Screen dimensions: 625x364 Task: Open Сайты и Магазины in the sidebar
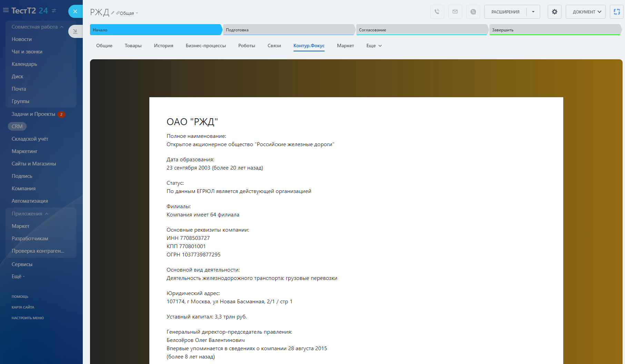pyautogui.click(x=34, y=164)
